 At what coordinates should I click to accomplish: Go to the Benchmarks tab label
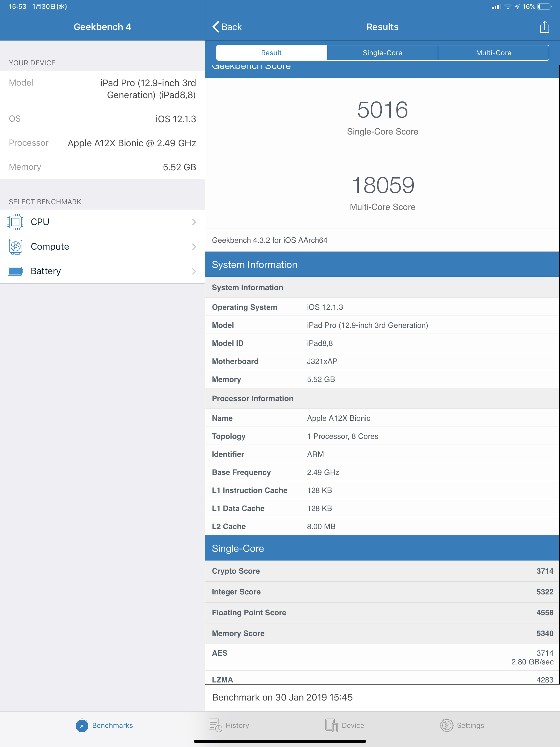coord(112,725)
